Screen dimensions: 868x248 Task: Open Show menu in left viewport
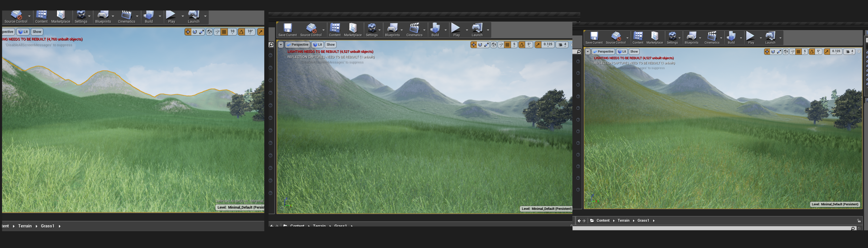[x=37, y=32]
